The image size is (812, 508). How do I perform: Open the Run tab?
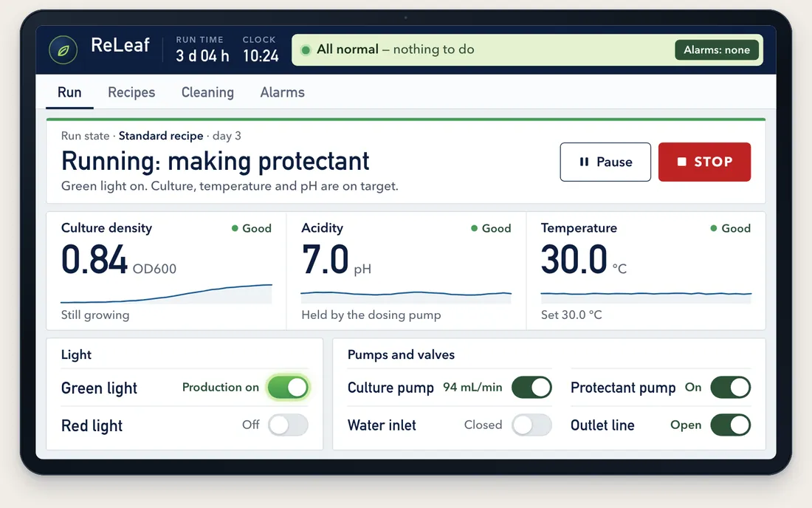pyautogui.click(x=69, y=92)
